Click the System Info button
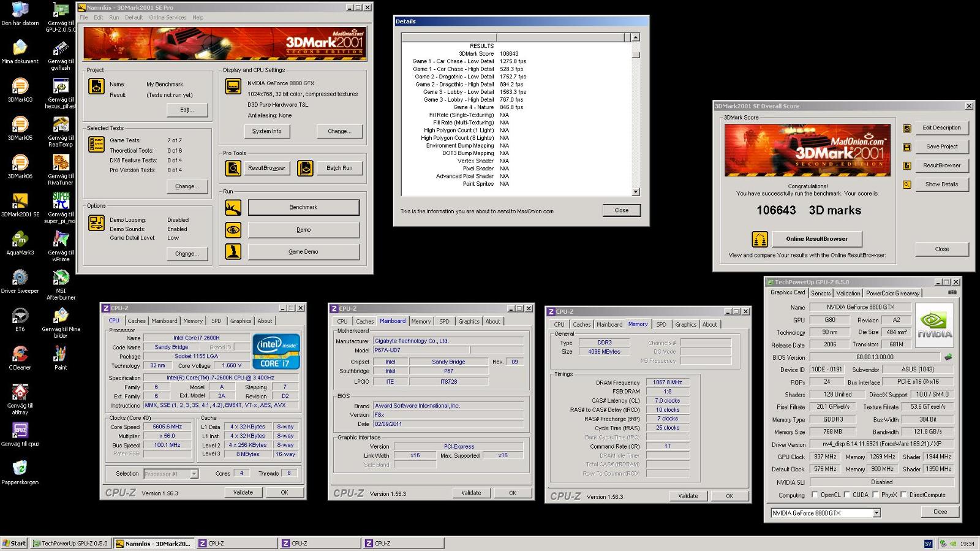Image resolution: width=980 pixels, height=551 pixels. [267, 131]
